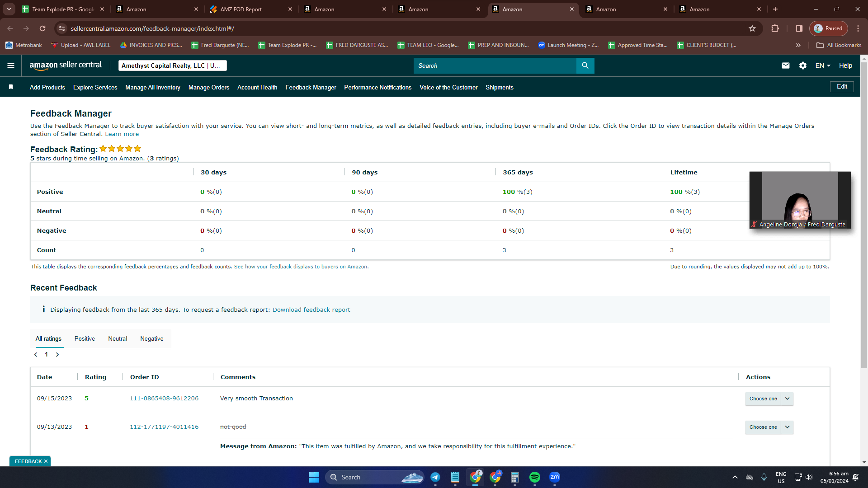
Task: Expand action arrow for order 112-1771197-4011416
Action: pos(788,427)
